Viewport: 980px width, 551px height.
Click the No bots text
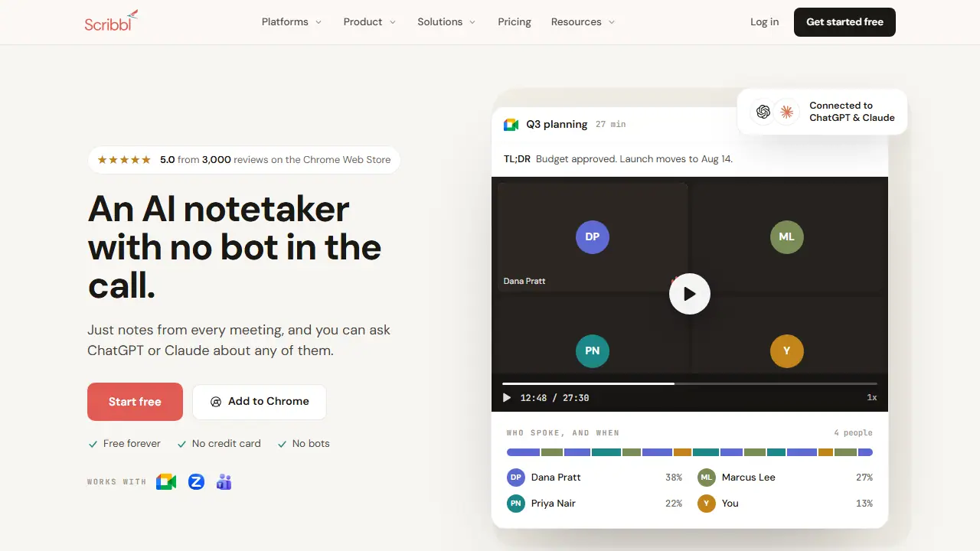(311, 444)
